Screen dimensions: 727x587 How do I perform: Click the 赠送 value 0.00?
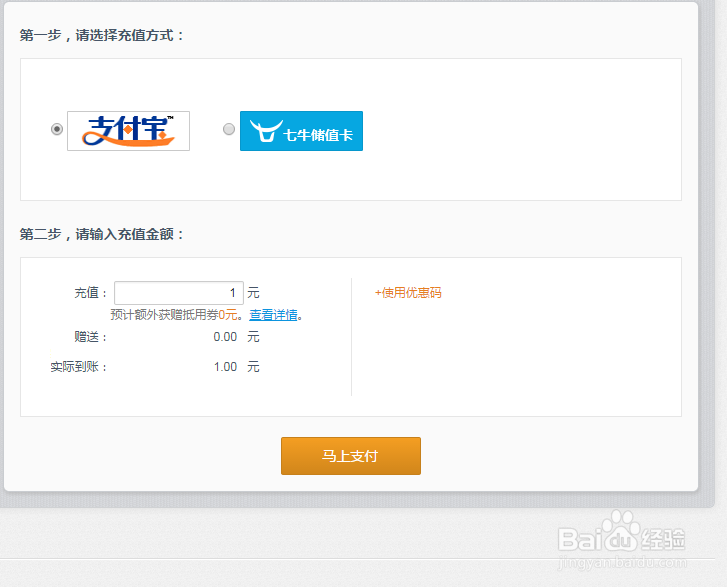[x=225, y=337]
